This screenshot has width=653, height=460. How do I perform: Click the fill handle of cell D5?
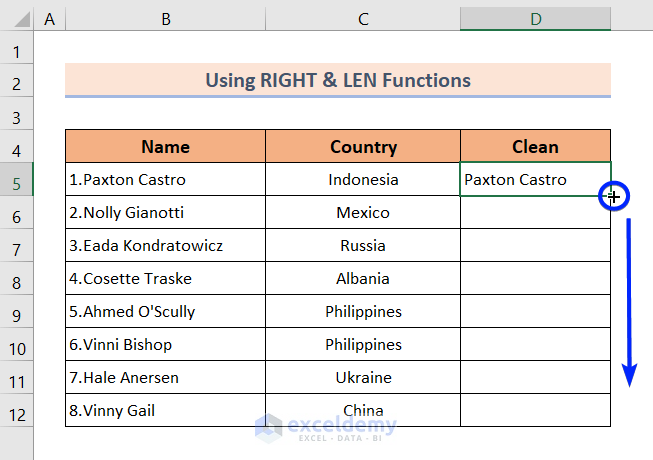point(611,197)
